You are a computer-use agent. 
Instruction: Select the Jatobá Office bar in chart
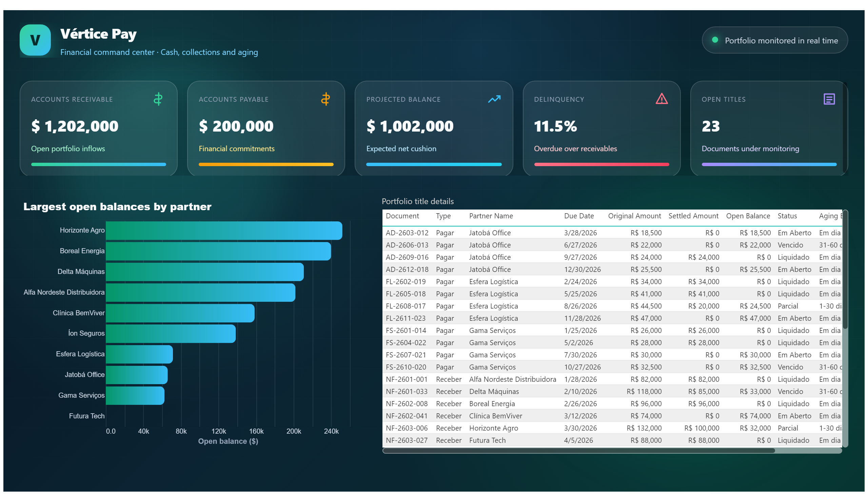coord(137,375)
